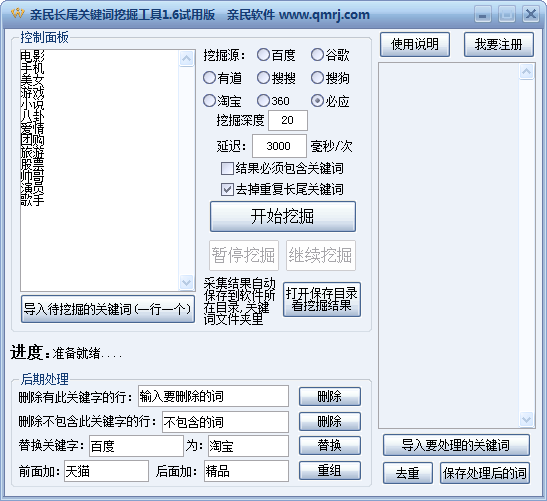Click 删除 button for lines containing keyword
The height and width of the screenshot is (501, 547).
tap(330, 396)
